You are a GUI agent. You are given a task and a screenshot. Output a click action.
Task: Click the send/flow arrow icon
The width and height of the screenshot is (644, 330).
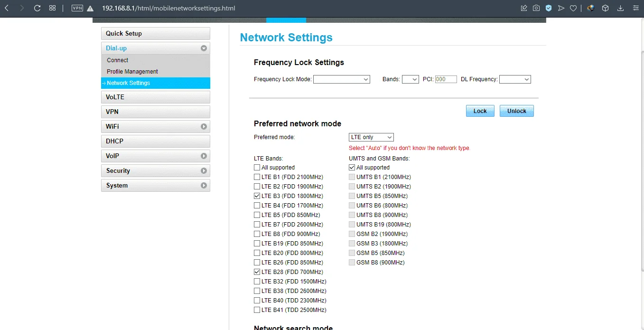coord(561,8)
